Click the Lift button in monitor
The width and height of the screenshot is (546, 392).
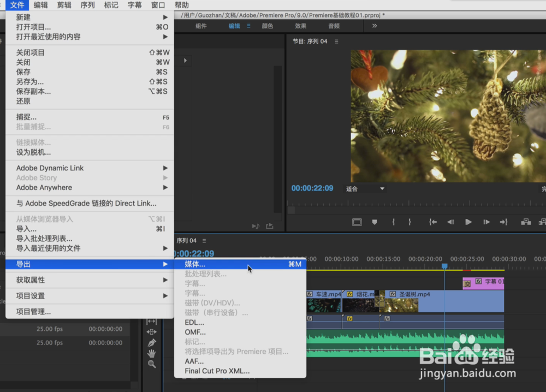pos(526,222)
